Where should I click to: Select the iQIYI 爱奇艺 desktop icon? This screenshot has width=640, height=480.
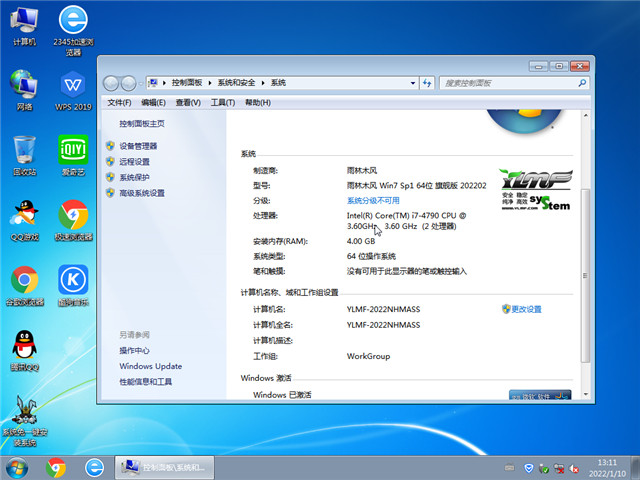coord(73,156)
